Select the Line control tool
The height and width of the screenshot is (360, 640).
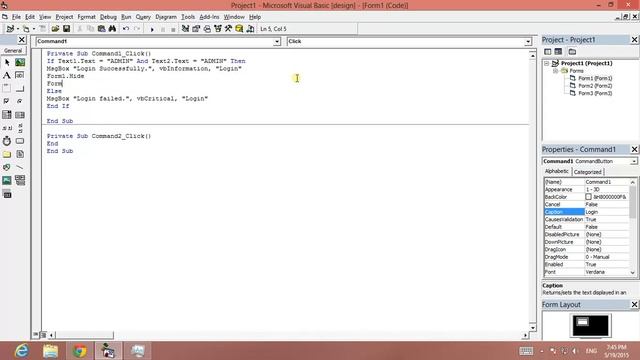pos(20,167)
